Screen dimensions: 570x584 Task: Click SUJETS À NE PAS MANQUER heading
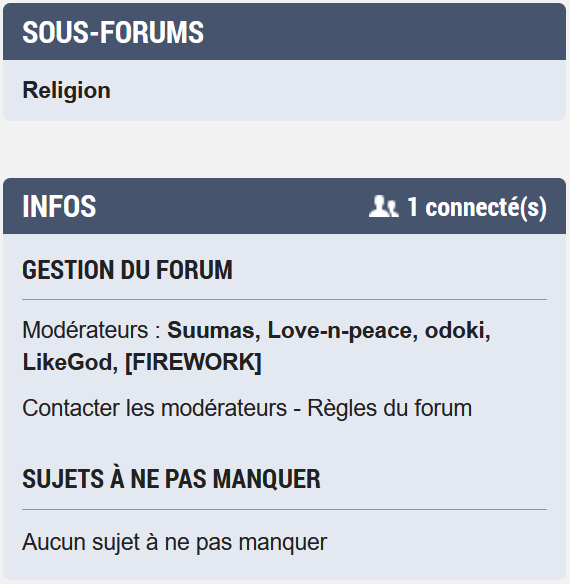point(171,479)
